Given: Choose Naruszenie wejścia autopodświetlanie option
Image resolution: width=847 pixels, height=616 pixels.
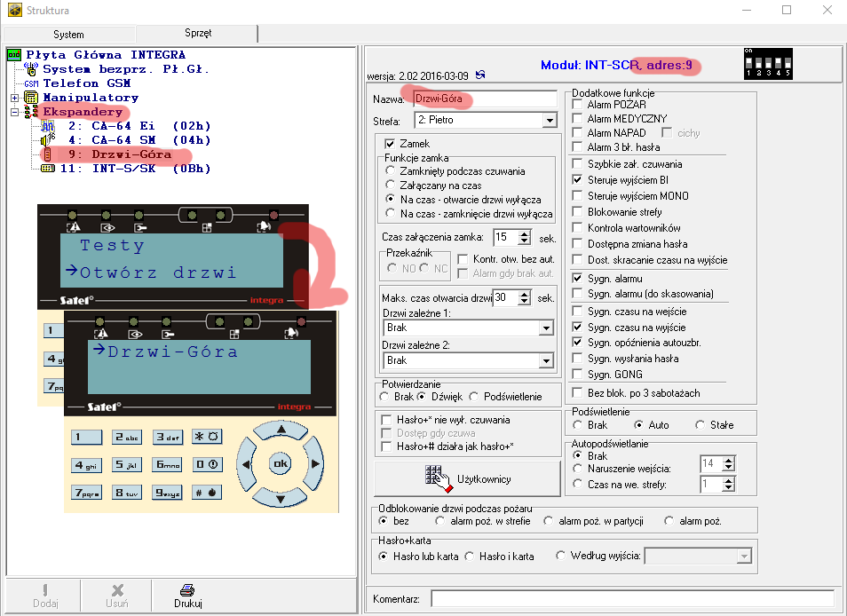Looking at the screenshot, I should click(x=578, y=469).
